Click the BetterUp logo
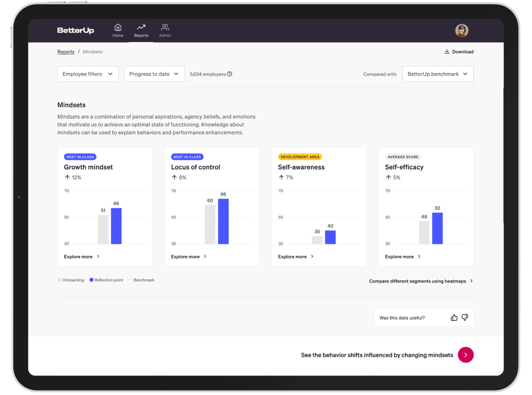532x395 pixels. pos(75,31)
